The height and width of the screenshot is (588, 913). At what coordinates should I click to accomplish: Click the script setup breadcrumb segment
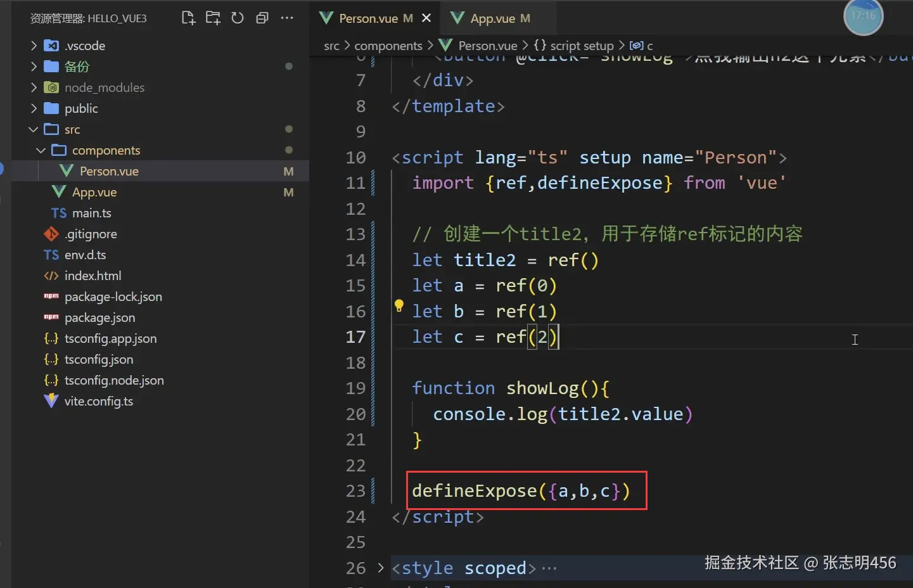point(582,46)
